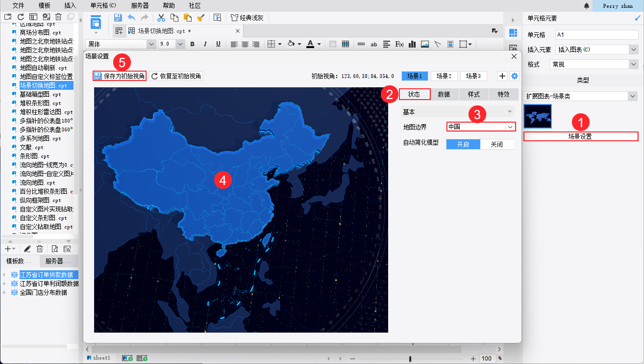The width and height of the screenshot is (644, 364).
Task: Insert chart using bar chart icon
Action: click(x=412, y=44)
